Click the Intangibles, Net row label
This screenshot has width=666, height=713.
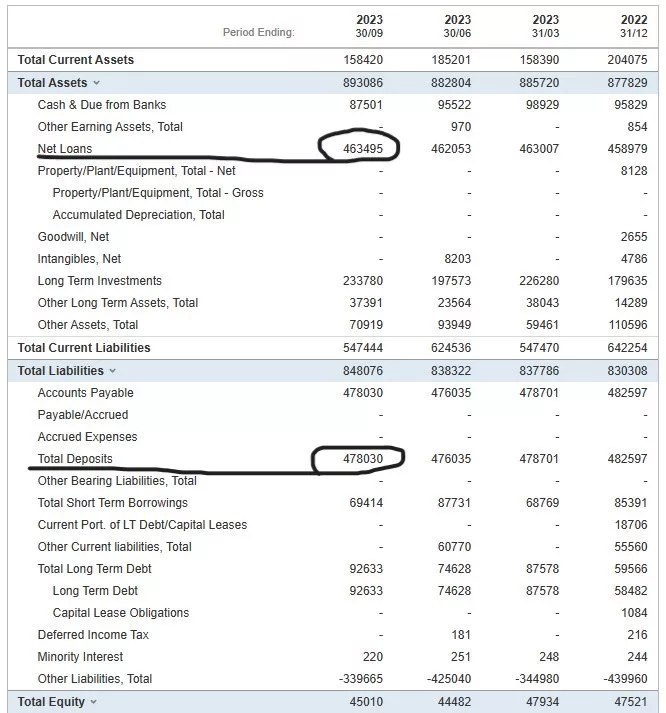pos(79,259)
